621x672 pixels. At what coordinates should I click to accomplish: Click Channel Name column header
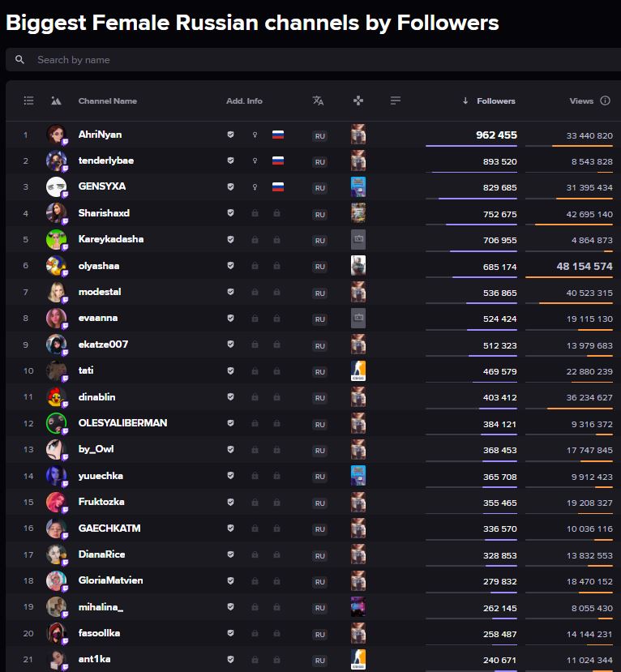(x=108, y=101)
